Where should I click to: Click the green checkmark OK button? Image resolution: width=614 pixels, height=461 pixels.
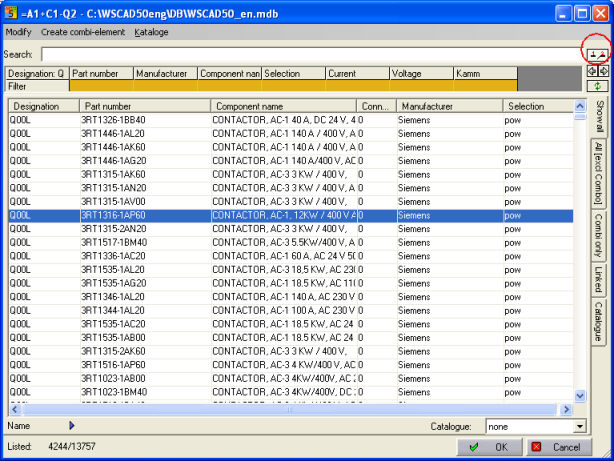tap(489, 447)
